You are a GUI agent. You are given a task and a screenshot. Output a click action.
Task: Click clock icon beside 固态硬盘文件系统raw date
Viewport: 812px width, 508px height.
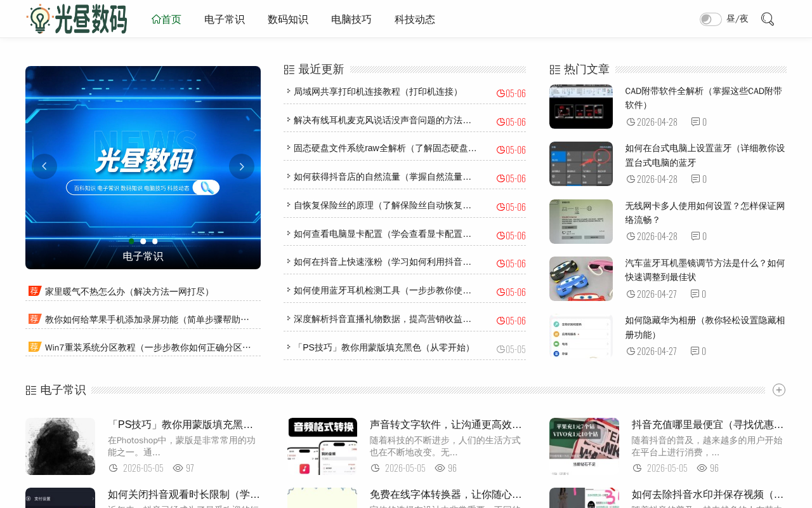(501, 150)
